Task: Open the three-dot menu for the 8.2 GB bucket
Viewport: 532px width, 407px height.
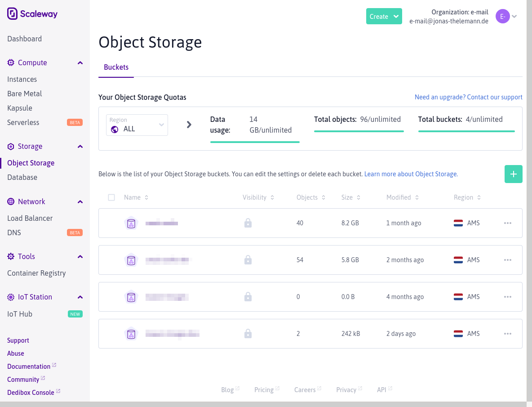Action: pyautogui.click(x=508, y=223)
